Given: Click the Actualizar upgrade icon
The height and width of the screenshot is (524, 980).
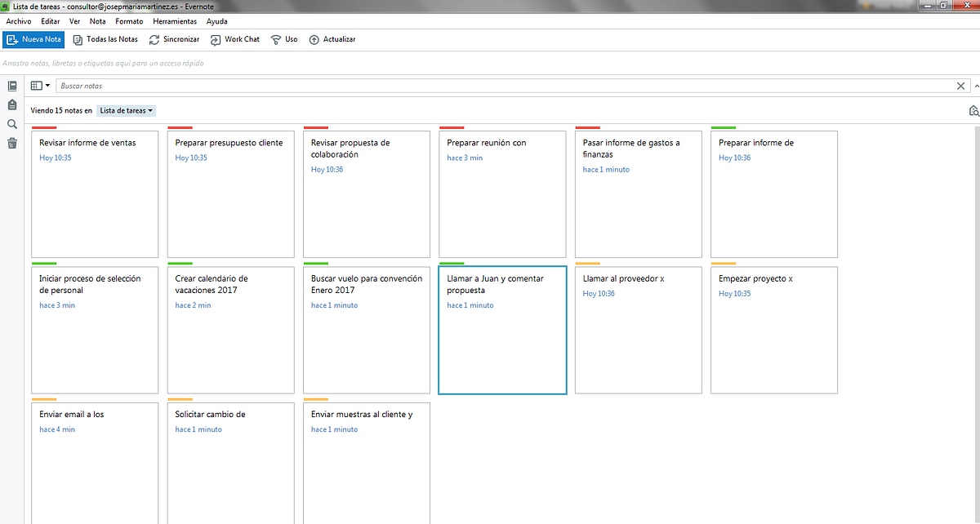Looking at the screenshot, I should coord(314,39).
